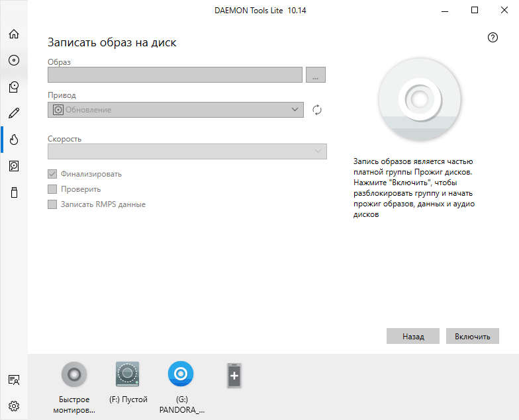Minimize the DAEMON Tools window
The height and width of the screenshot is (420, 519).
[x=445, y=11]
